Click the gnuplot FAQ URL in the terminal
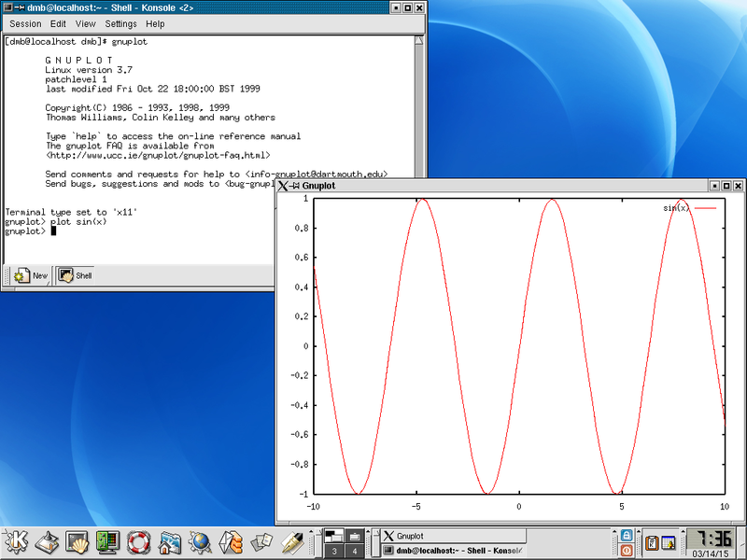Image resolution: width=747 pixels, height=560 pixels. [x=158, y=155]
